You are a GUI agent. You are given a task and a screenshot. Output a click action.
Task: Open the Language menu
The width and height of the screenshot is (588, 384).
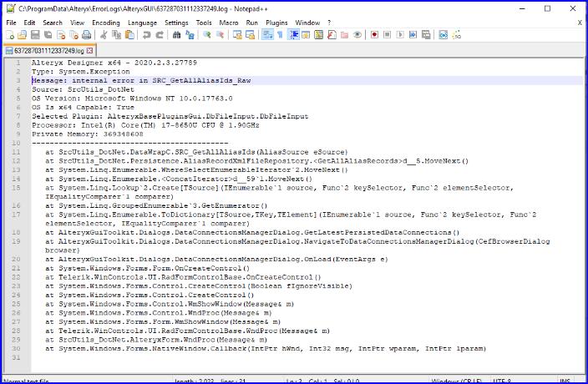point(143,23)
